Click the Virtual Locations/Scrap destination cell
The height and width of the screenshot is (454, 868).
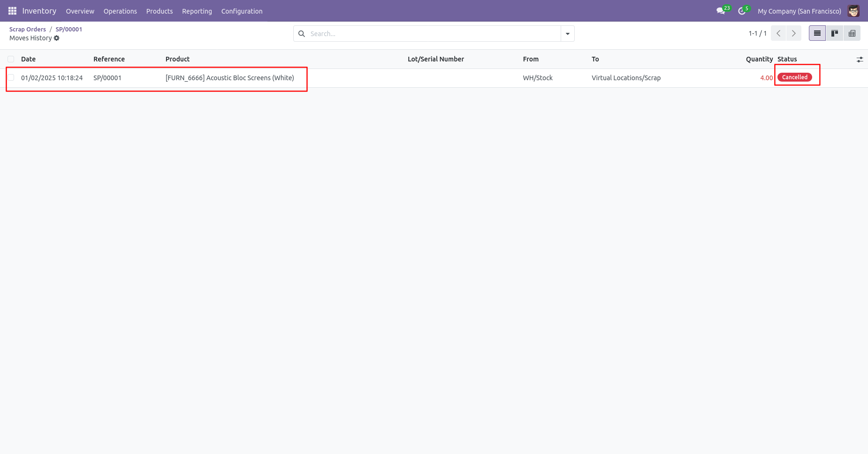[x=626, y=78]
